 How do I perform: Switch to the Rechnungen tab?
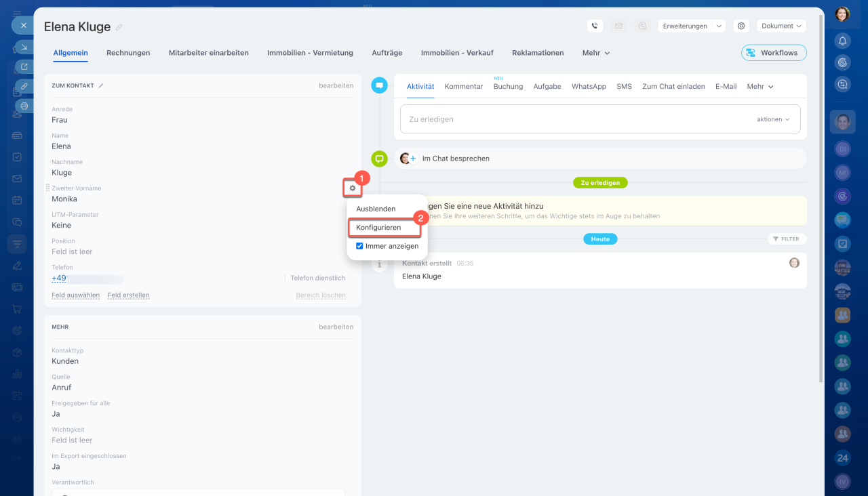[128, 53]
